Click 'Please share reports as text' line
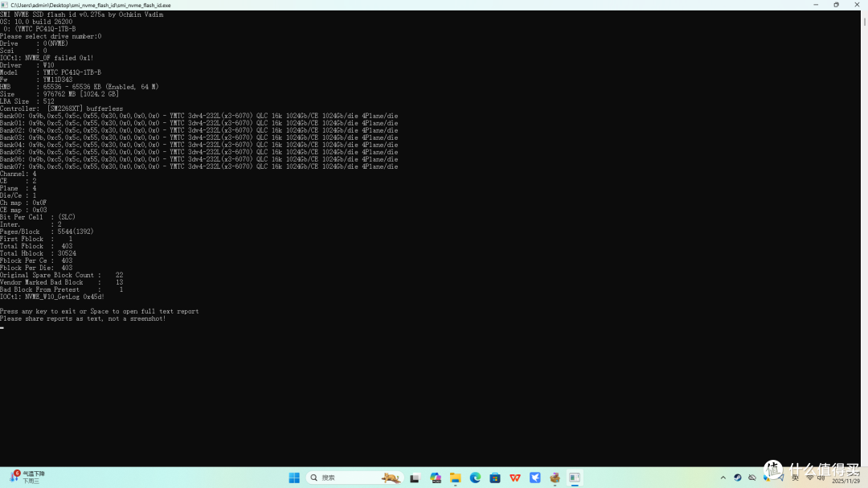 point(83,318)
